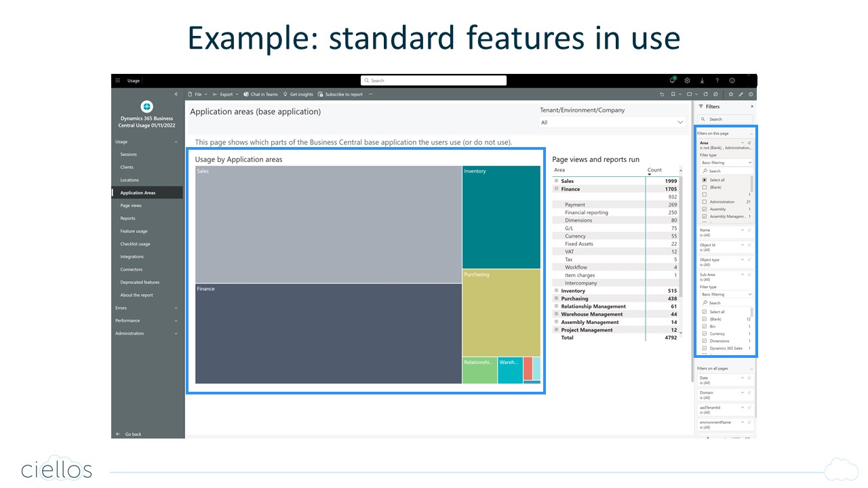This screenshot has height=488, width=868.
Task: Click the reset to default undo icon
Action: [662, 94]
